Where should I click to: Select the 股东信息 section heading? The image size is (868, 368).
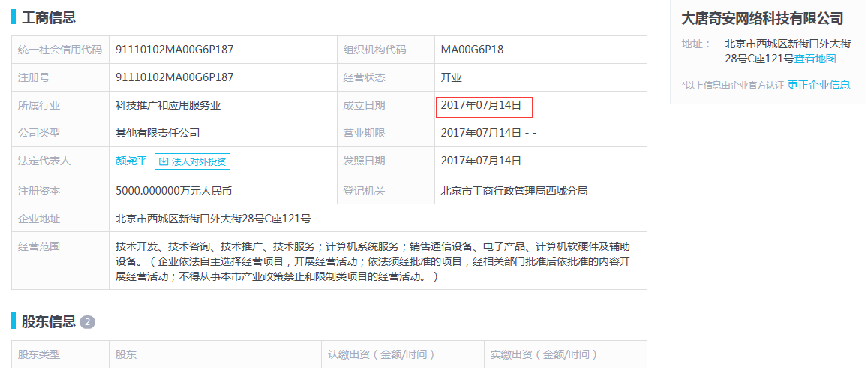(49, 321)
